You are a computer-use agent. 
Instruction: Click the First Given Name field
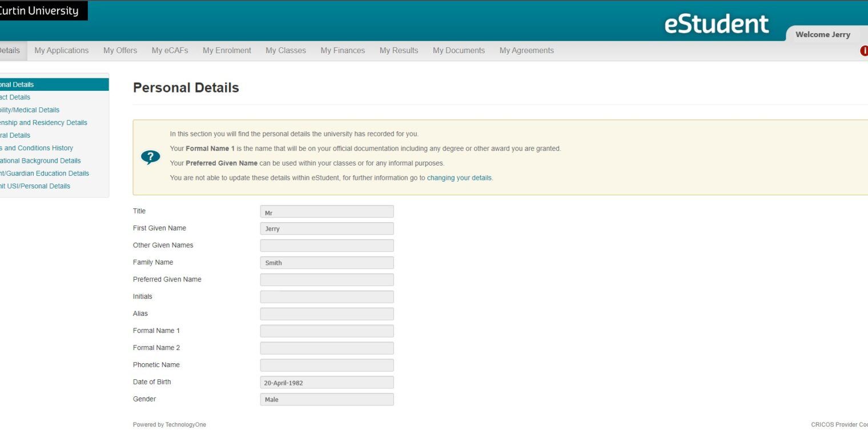pyautogui.click(x=327, y=228)
